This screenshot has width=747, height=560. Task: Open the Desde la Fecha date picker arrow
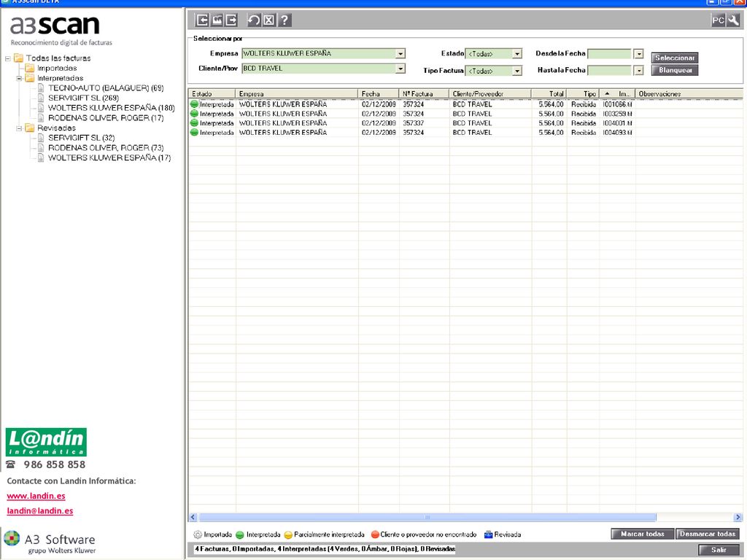click(639, 54)
